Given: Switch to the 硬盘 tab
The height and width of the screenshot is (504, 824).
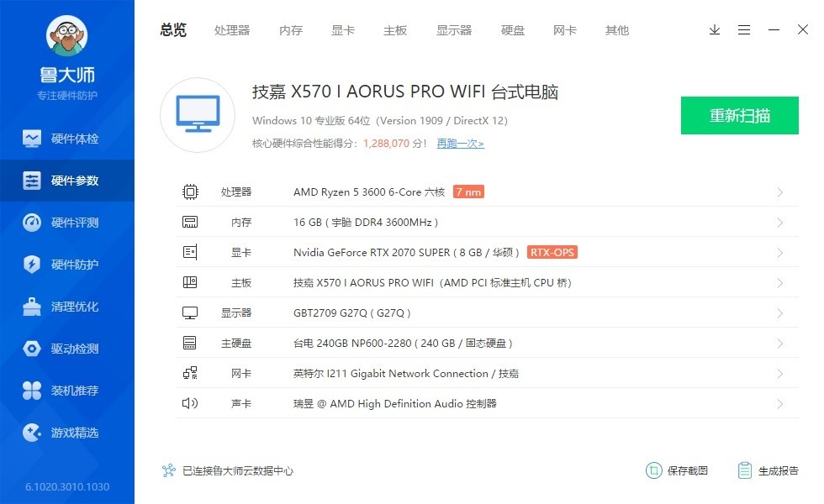Looking at the screenshot, I should coord(512,30).
